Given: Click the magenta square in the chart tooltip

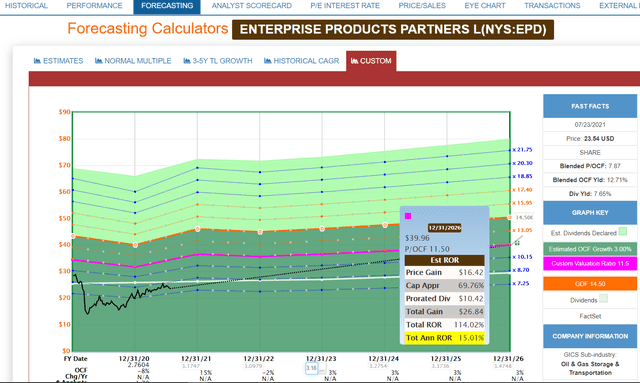Looking at the screenshot, I should tap(408, 216).
